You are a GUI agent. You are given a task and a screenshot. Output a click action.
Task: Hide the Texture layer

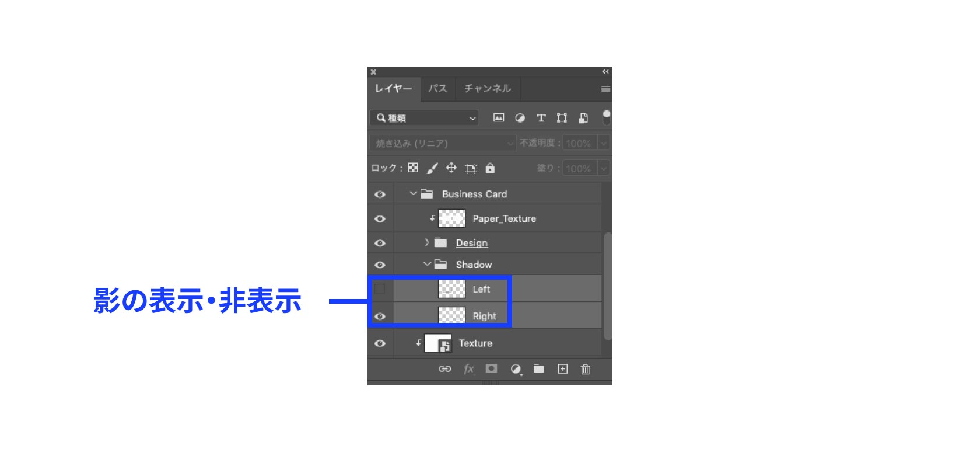pos(380,343)
